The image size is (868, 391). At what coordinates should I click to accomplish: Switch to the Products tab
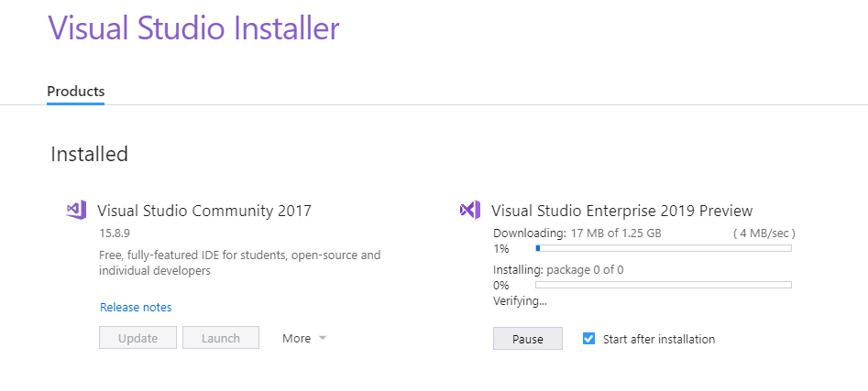[x=76, y=92]
